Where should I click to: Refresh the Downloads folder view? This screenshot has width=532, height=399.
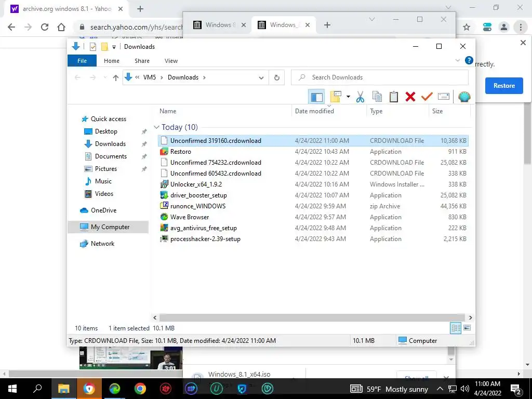pos(276,78)
